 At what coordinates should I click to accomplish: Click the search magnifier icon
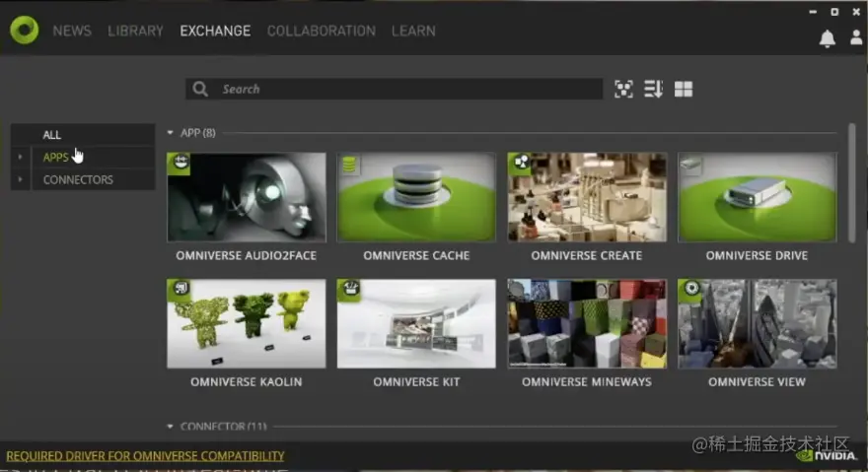point(200,89)
